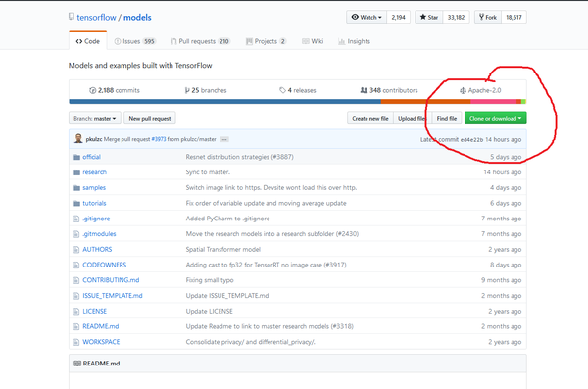
Task: Click the orange segment of language bar
Action: pos(425,102)
